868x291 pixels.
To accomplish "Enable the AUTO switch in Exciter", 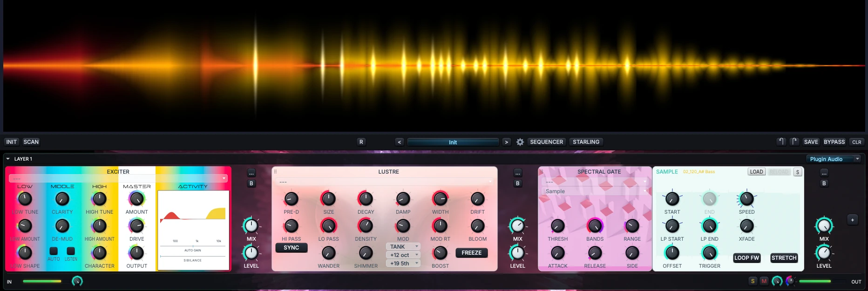I will 54,251.
